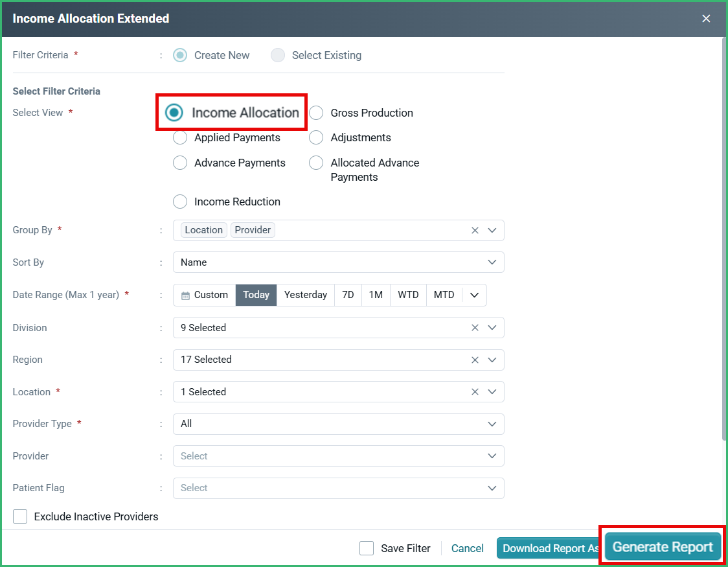Clear the Division selections
Screen dimensions: 728x567
point(475,328)
